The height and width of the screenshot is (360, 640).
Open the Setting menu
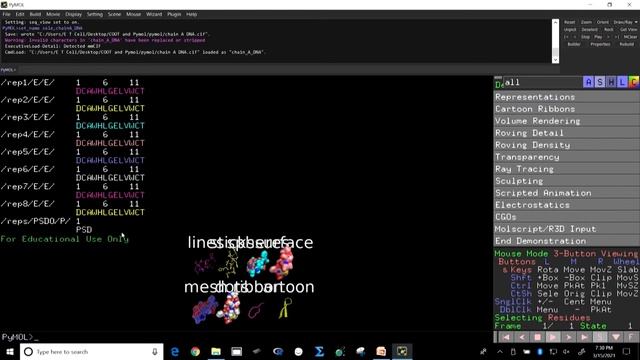tap(95, 14)
